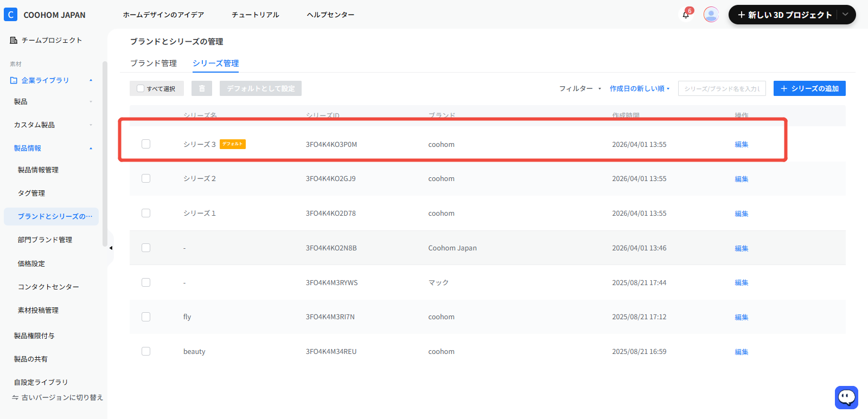This screenshot has width=868, height=419.
Task: Click 編集 for the fly row
Action: [x=742, y=317]
